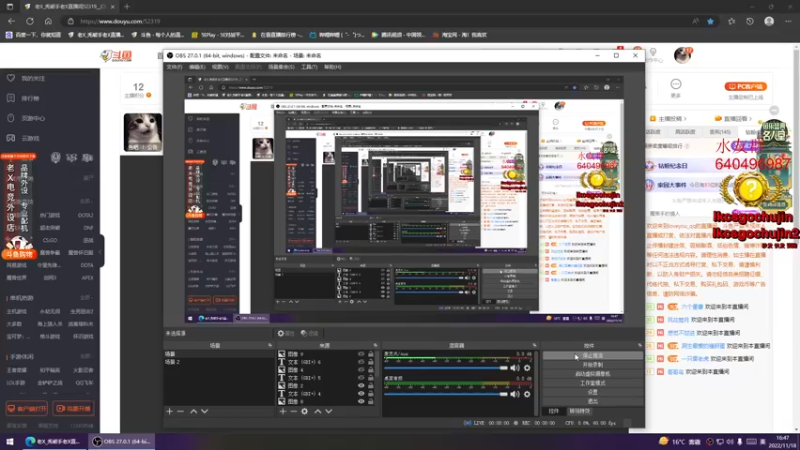Image resolution: width=800 pixels, height=450 pixels.
Task: Collapse the Douyu left sidebar handle
Action: click(102, 251)
